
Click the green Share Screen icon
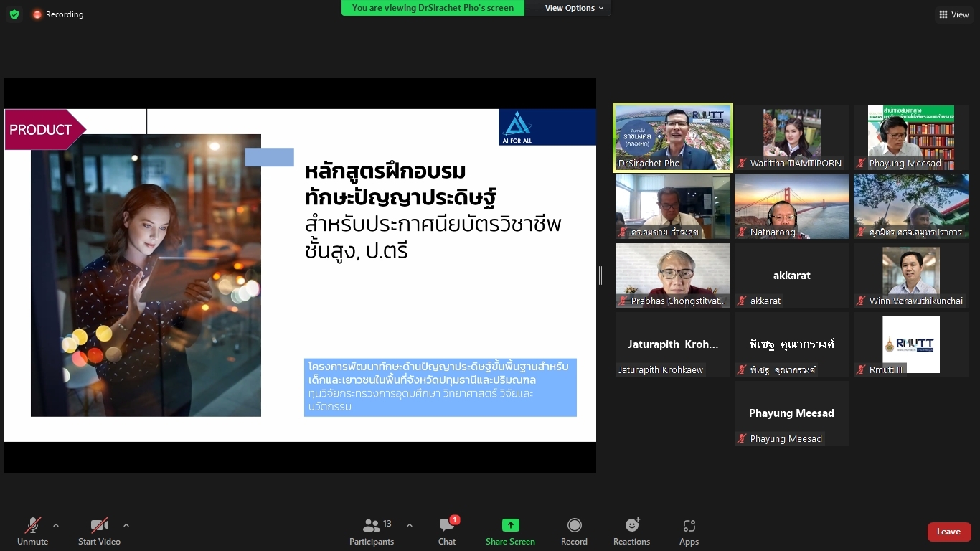(x=510, y=525)
